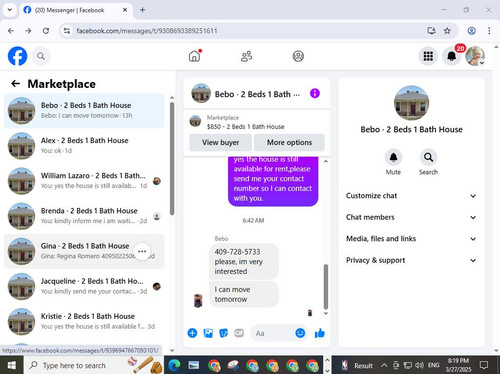Attach a photo using the image icon
Screen dimensions: 500x374
[x=208, y=333]
